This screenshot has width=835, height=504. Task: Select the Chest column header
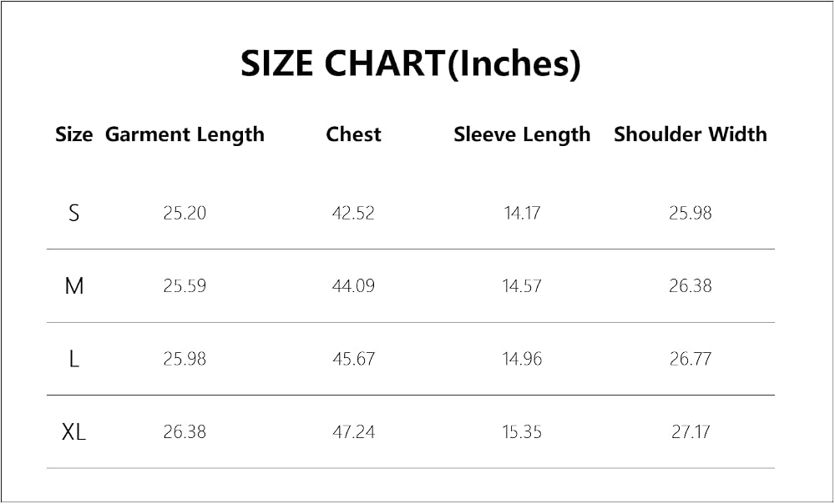353,134
